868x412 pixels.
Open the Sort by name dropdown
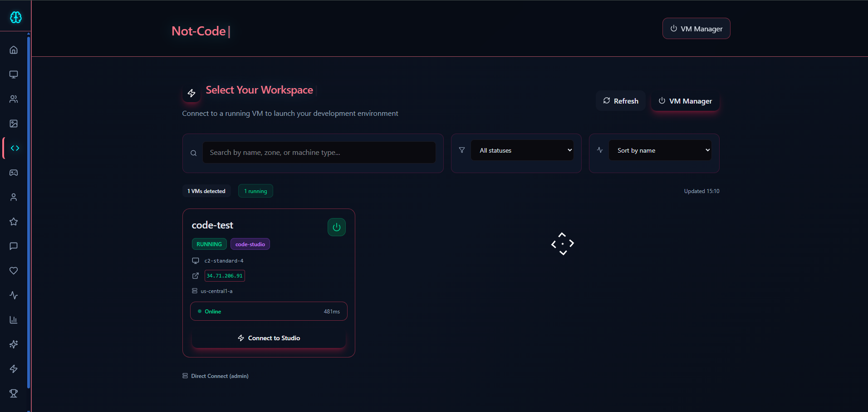(660, 150)
